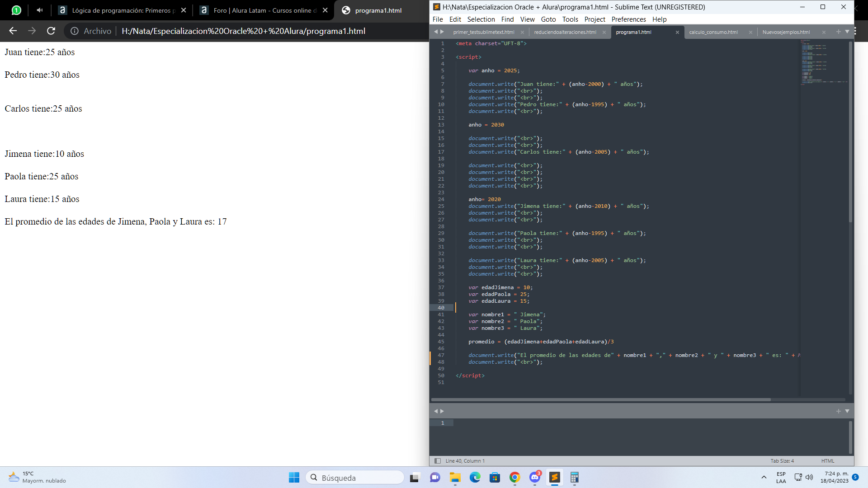Viewport: 868px width, 488px height.
Task: Reload the programa1.html page in Chrome
Action: pyautogui.click(x=51, y=31)
